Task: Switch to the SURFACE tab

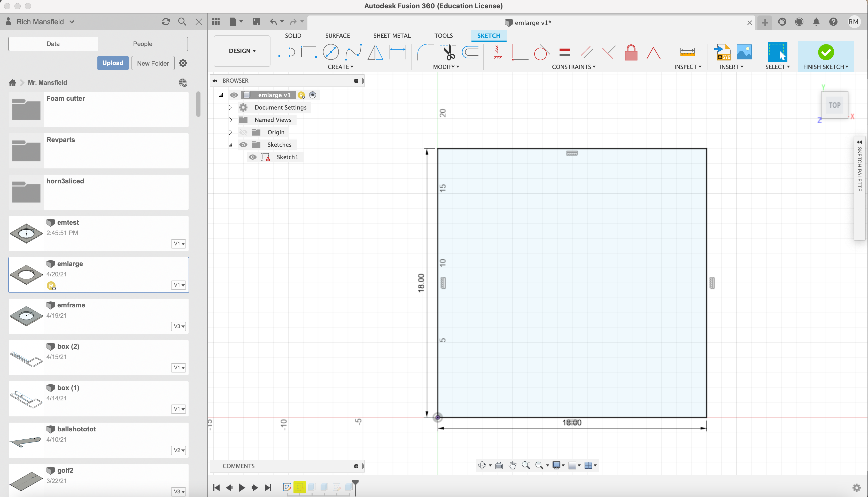Action: (x=338, y=35)
